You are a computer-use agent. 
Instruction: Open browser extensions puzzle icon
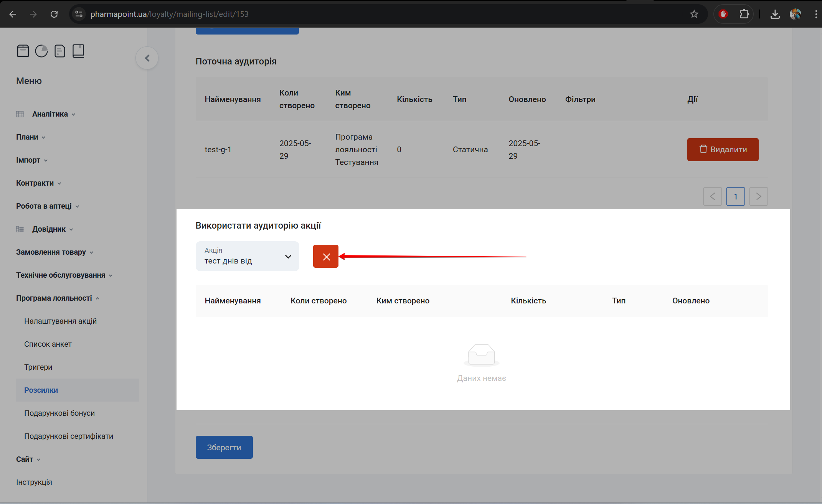(x=744, y=14)
